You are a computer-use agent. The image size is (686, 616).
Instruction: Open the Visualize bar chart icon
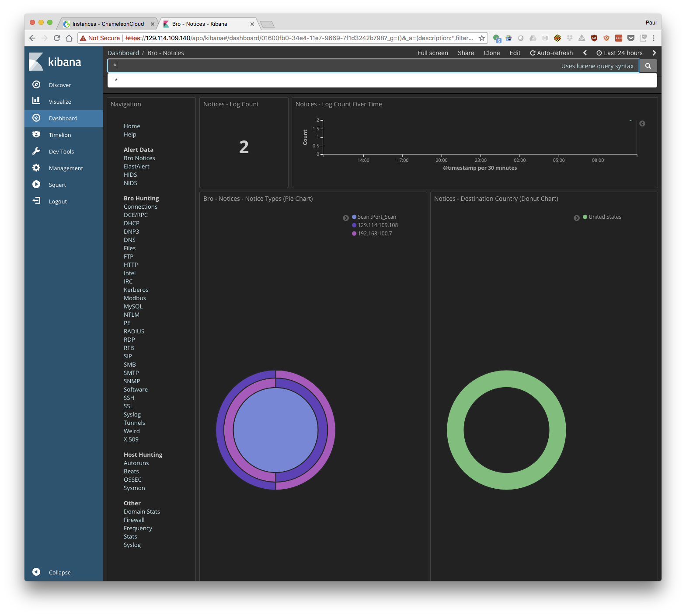tap(36, 101)
